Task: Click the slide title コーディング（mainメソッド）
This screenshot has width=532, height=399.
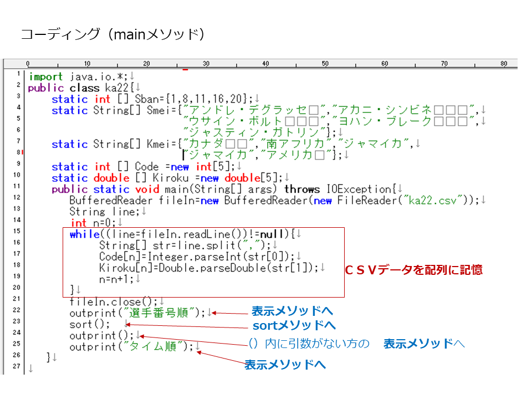Action: 114,34
